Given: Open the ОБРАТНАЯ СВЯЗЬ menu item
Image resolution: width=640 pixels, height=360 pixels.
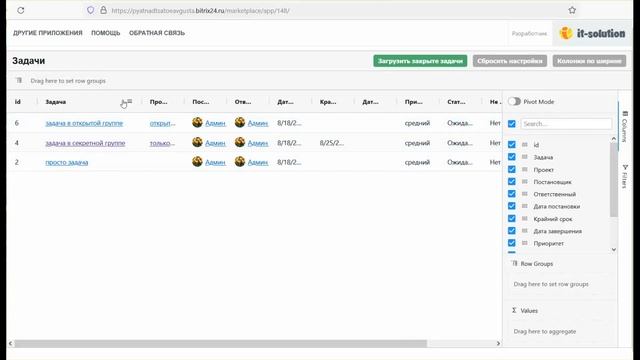Looking at the screenshot, I should [x=157, y=33].
